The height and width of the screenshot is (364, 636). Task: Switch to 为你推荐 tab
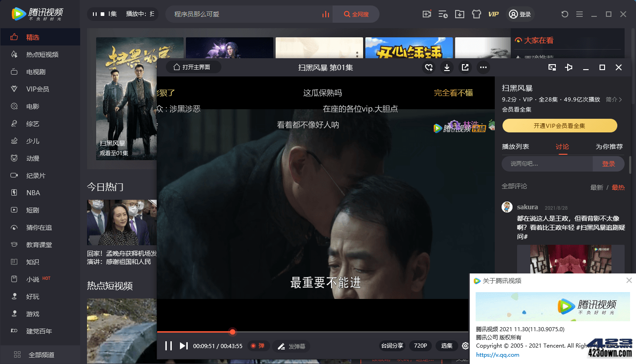609,147
